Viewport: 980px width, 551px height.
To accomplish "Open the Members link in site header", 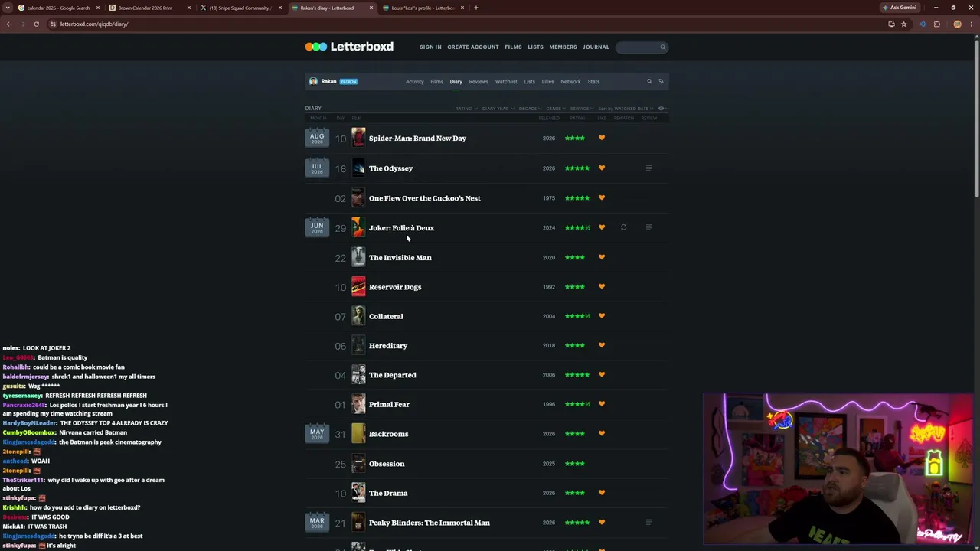I will 563,47.
